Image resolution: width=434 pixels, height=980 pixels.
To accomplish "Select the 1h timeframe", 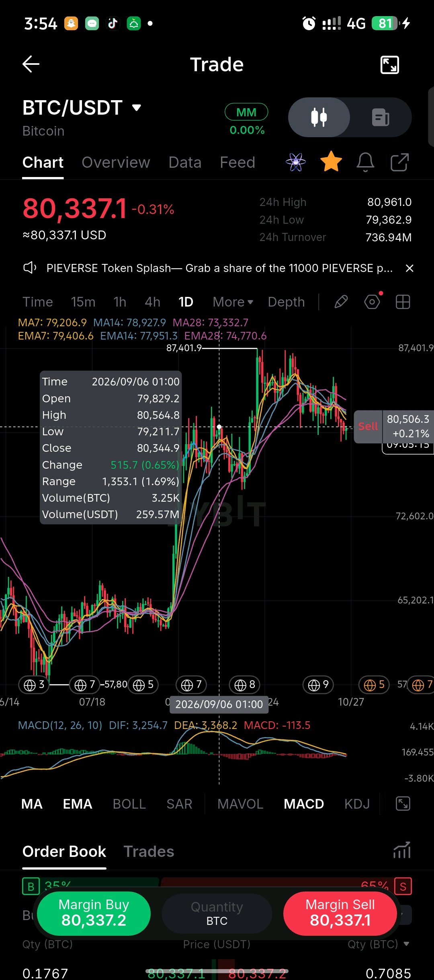I will 120,302.
